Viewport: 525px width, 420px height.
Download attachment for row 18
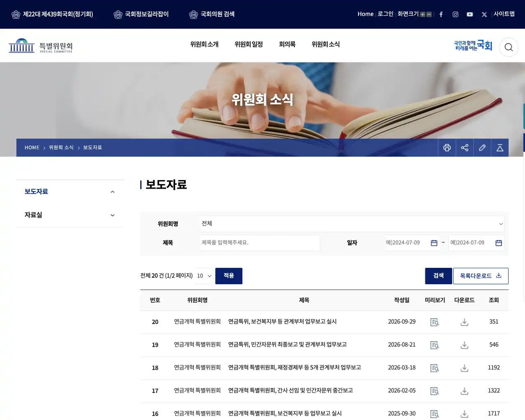point(464,368)
